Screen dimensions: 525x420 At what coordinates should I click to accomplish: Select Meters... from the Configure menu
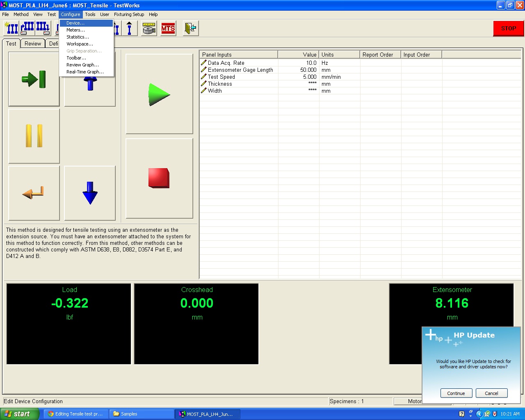(x=75, y=30)
